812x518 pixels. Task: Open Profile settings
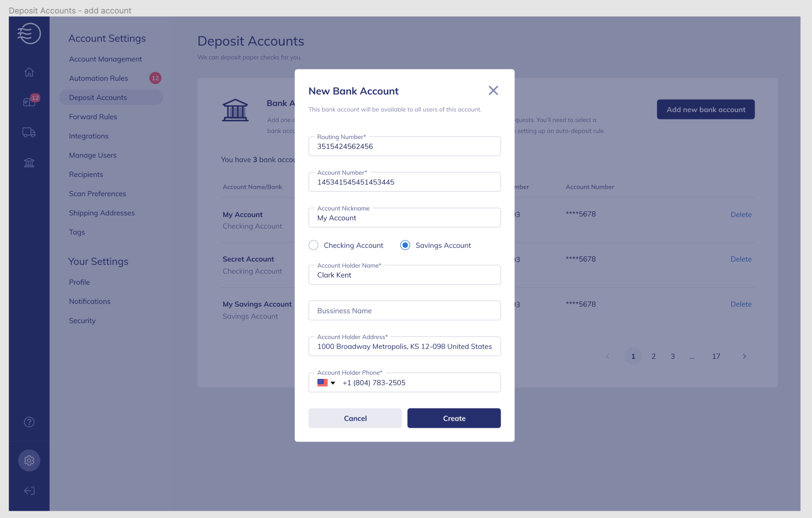coord(79,282)
